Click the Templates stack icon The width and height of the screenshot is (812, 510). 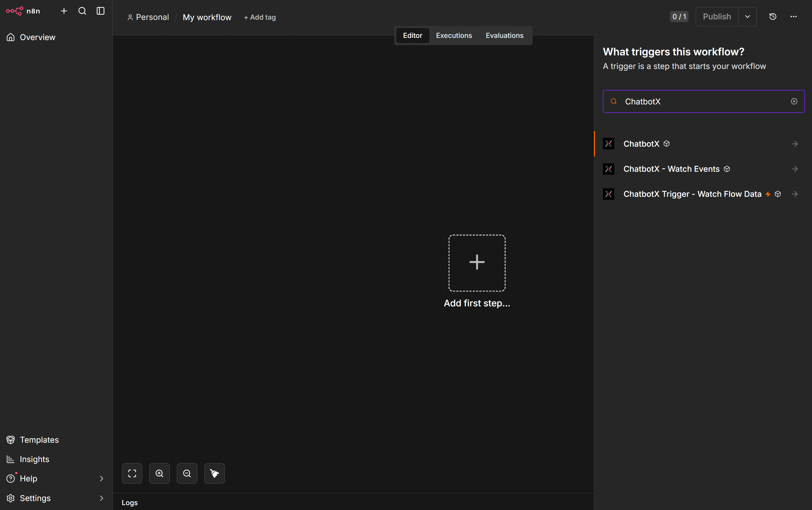pyautogui.click(x=11, y=440)
